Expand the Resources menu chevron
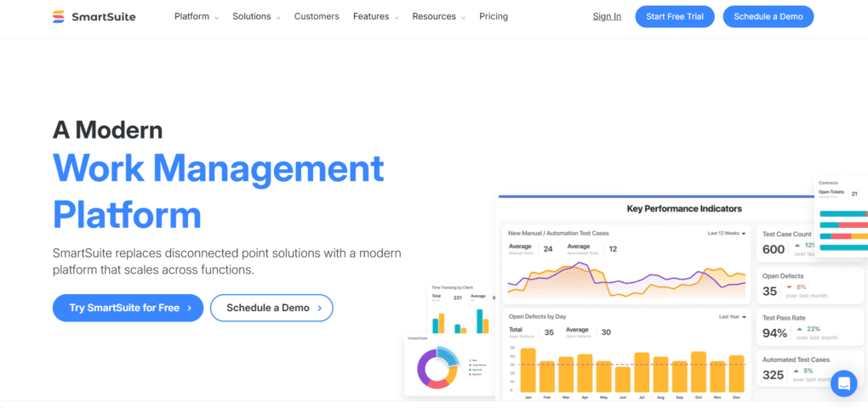The height and width of the screenshot is (408, 868). point(463,18)
